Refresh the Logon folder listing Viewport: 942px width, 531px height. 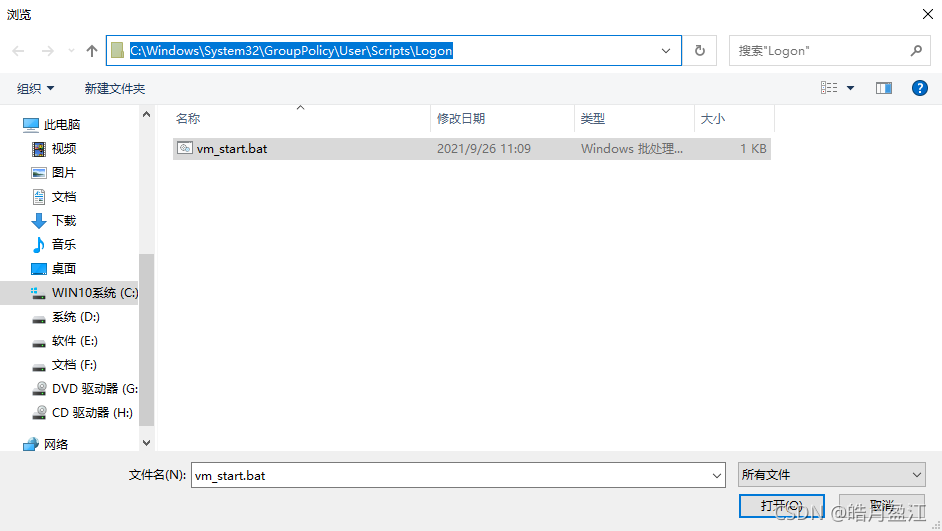click(700, 50)
